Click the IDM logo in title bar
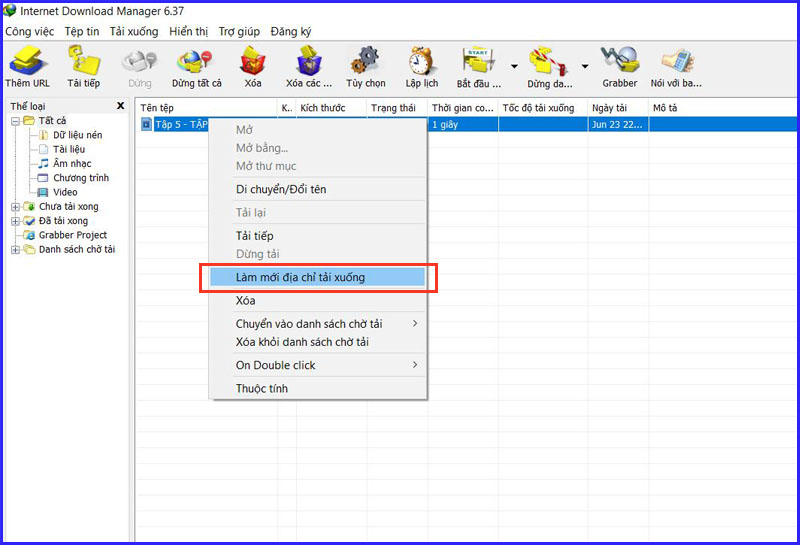The height and width of the screenshot is (545, 800). tap(10, 10)
